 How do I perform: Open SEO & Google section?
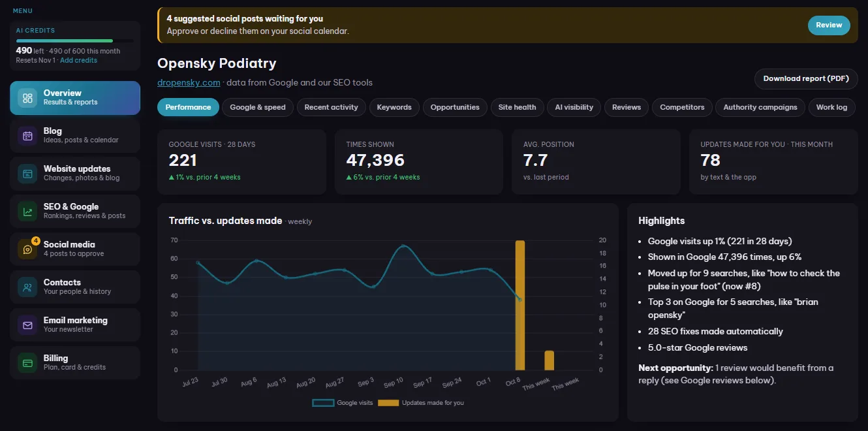pos(75,212)
